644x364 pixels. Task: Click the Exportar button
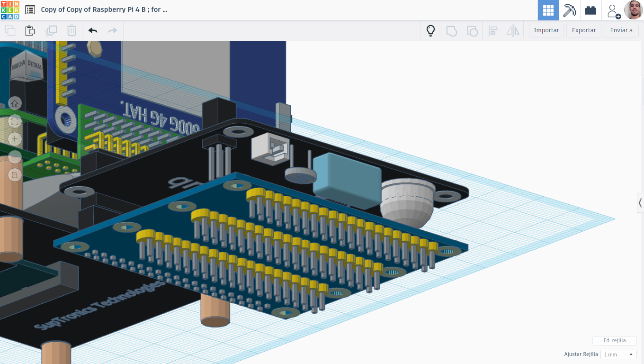[584, 30]
